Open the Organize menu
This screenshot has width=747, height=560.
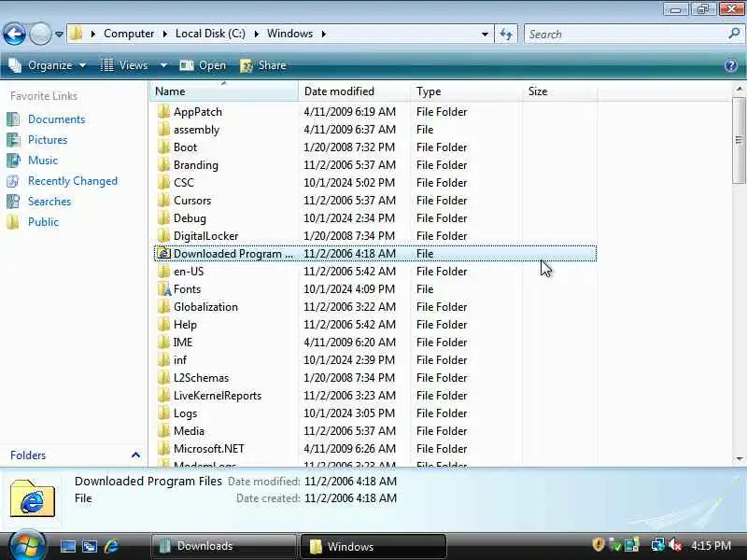(48, 65)
